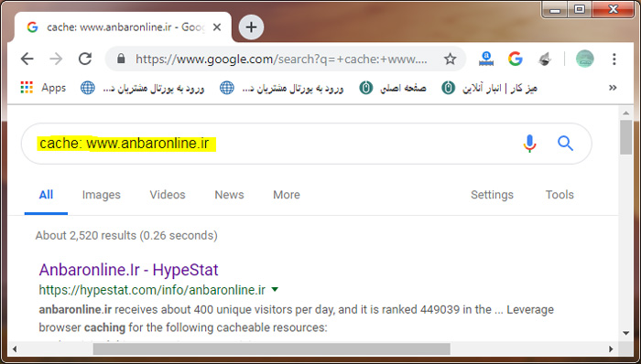Open first ورود به پورتال مشتریان bookmark
Screen dimensions: 641x364
tap(142, 88)
